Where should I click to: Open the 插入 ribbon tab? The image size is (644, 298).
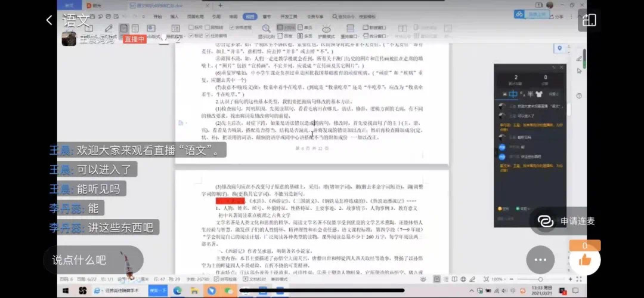(174, 17)
